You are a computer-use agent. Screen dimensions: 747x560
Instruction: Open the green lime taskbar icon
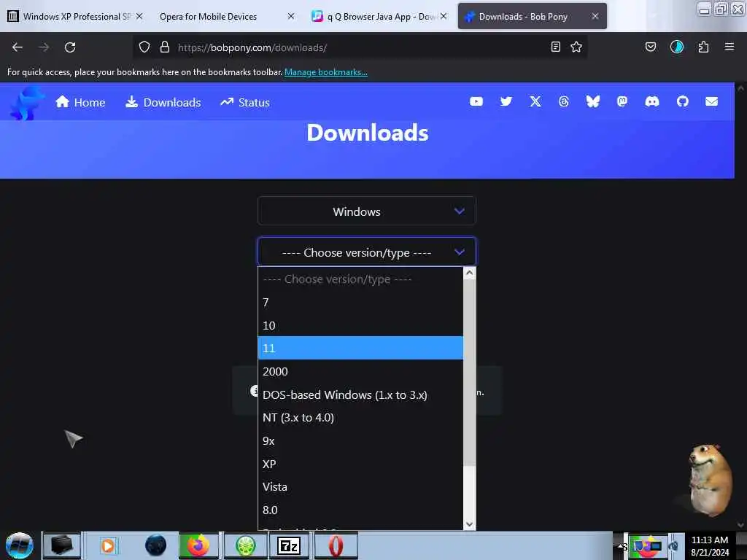pos(245,545)
